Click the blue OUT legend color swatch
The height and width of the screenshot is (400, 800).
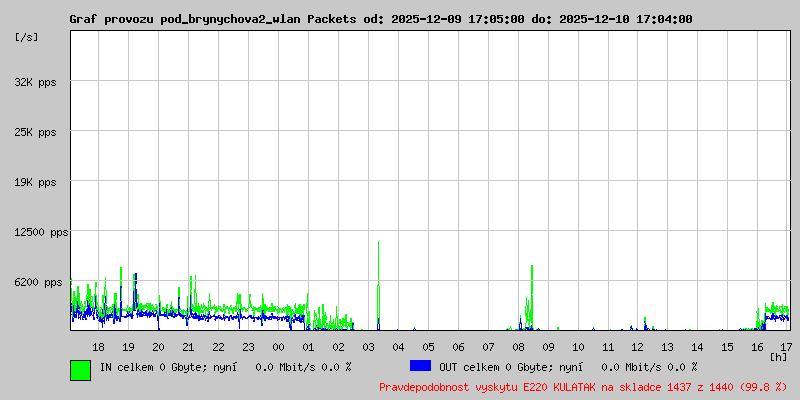tap(420, 366)
